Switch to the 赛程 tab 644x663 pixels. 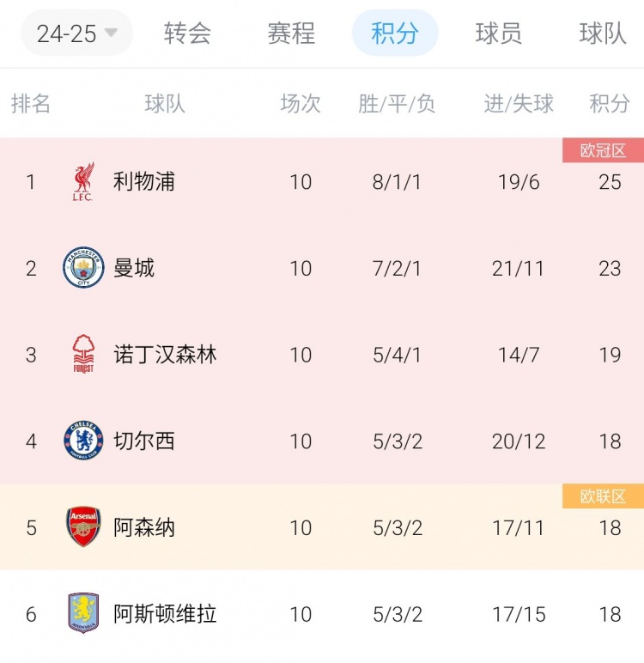[291, 33]
